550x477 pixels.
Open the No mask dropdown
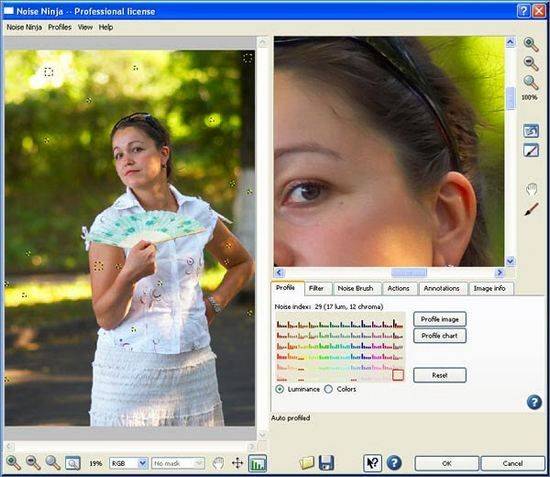click(178, 463)
